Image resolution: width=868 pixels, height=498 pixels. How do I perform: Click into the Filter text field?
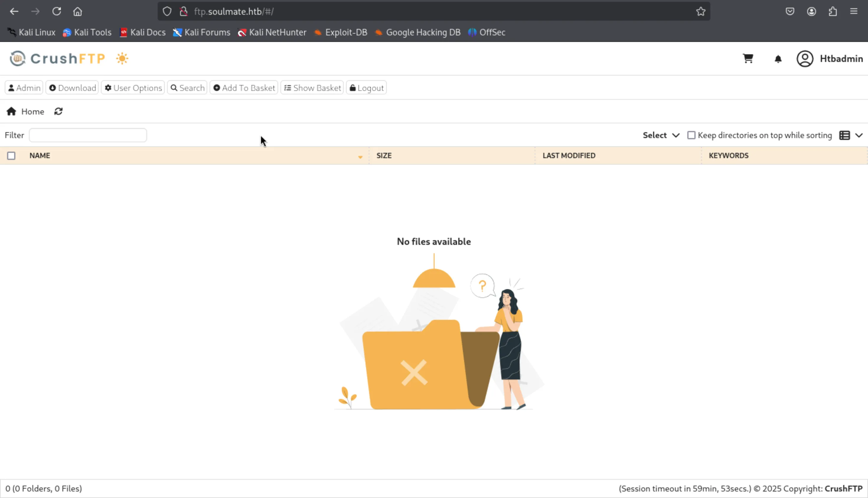click(88, 135)
